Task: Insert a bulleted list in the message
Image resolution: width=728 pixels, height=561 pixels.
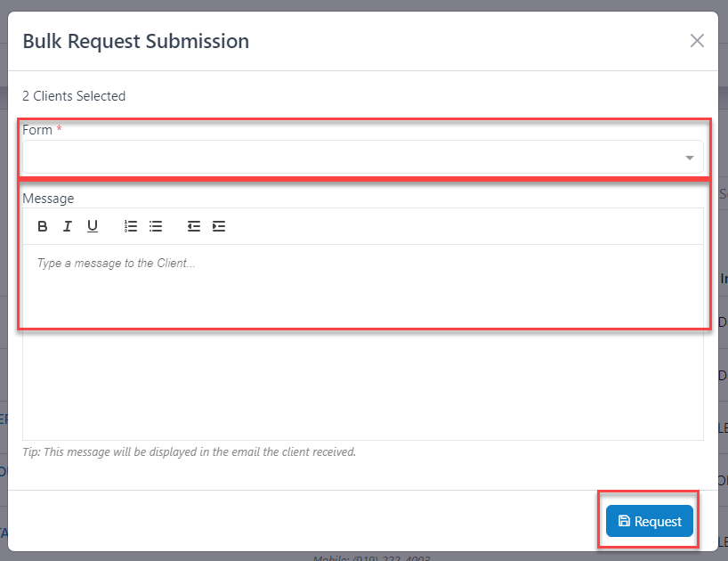Action: 156,226
